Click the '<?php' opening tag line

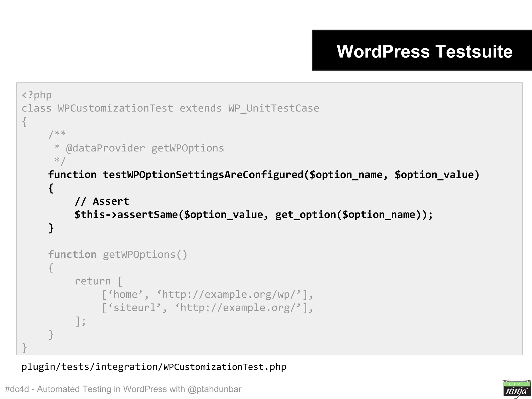pos(37,95)
